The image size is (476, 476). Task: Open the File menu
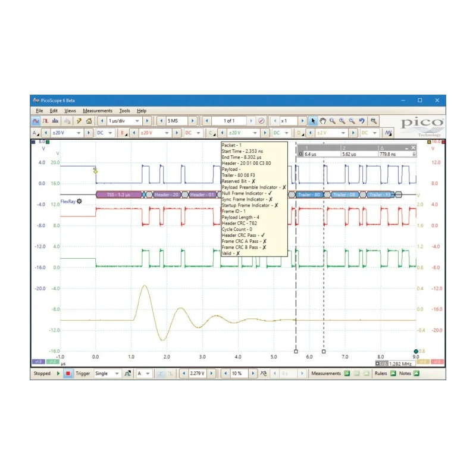point(39,111)
